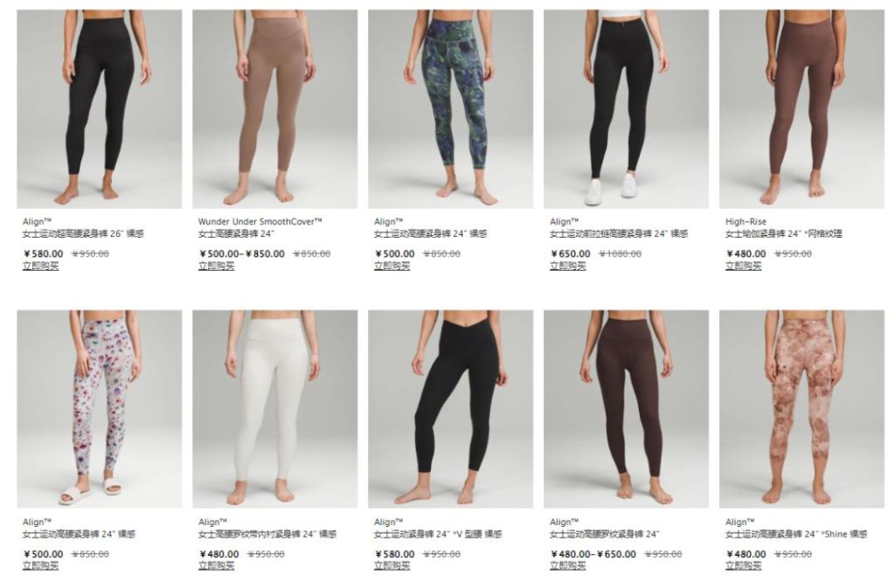This screenshot has height=588, width=895.
Task: Click 立即购买 under the ¥480.00-¥650.00 ribbed leggings
Action: 568,566
